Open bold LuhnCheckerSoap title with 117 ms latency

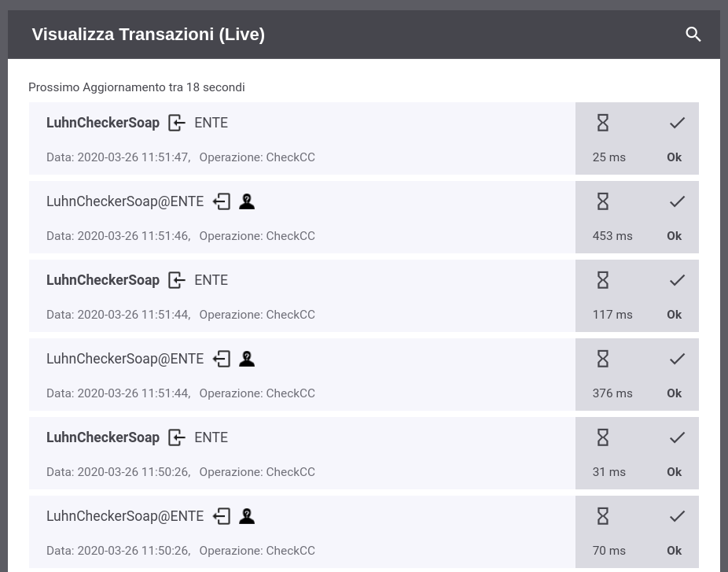pyautogui.click(x=103, y=280)
